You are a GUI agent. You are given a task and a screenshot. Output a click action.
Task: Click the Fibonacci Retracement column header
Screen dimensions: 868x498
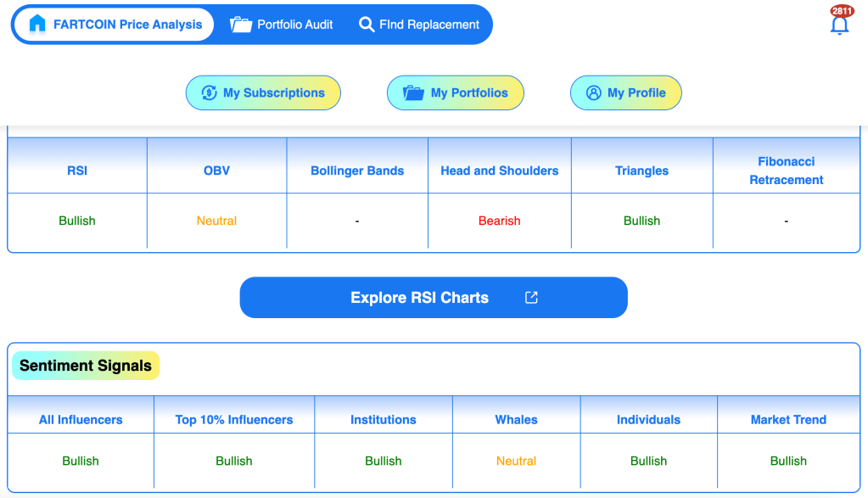coord(786,171)
